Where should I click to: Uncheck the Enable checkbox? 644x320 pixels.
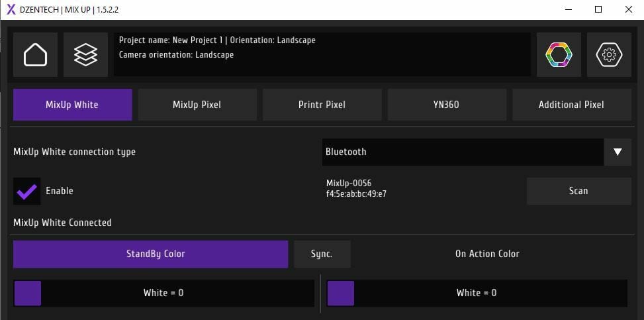26,191
